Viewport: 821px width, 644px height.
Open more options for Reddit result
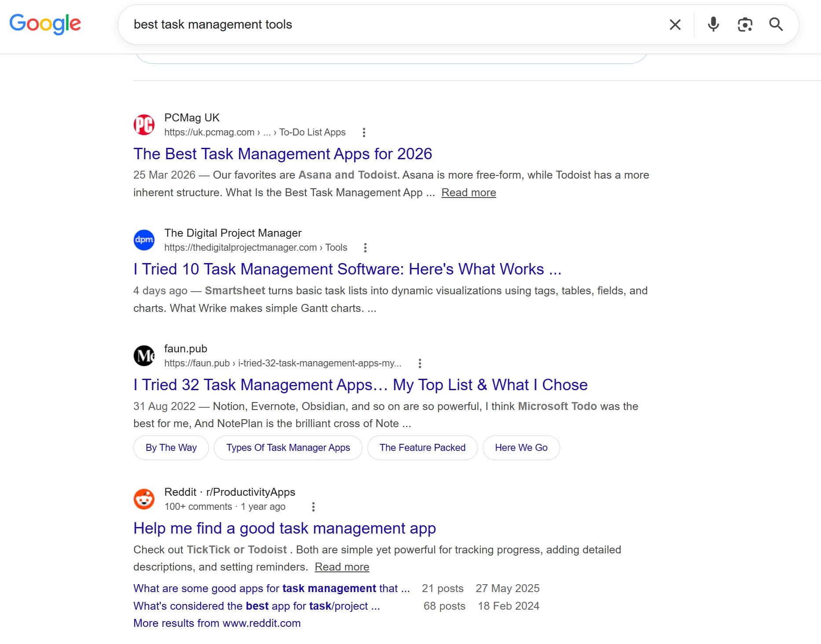[x=313, y=507]
